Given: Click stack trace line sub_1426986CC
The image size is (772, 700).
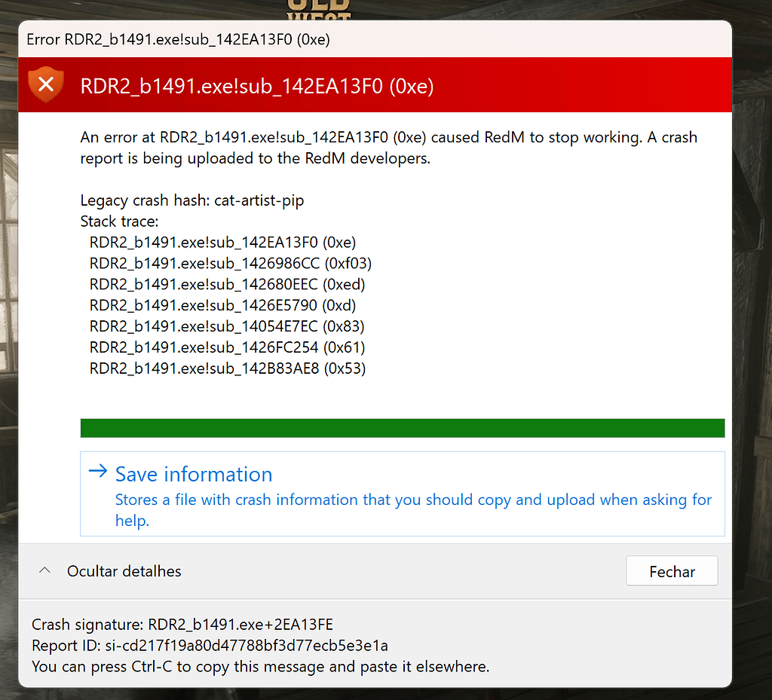Looking at the screenshot, I should tap(227, 263).
